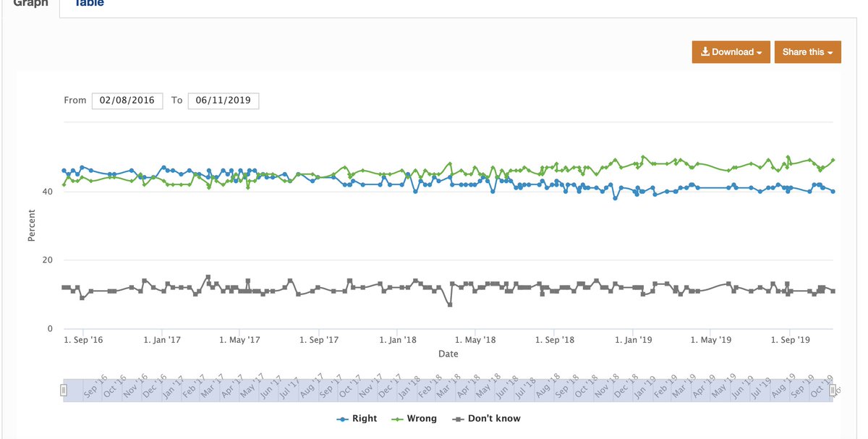Select the Graph tab

(x=30, y=4)
